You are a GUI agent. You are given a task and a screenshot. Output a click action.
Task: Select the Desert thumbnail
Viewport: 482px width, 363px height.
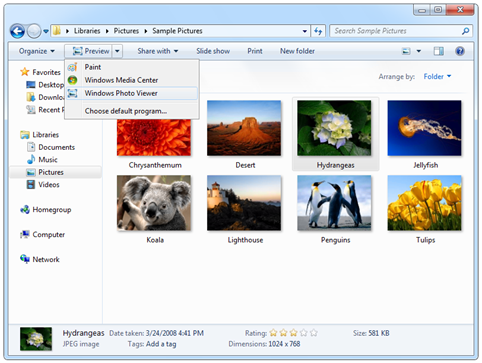tap(244, 128)
